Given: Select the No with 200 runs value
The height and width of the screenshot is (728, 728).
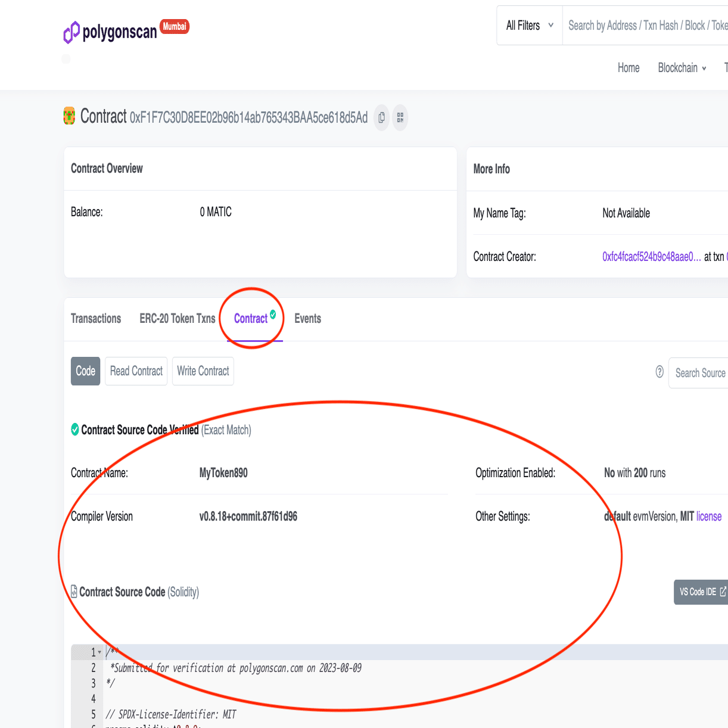Looking at the screenshot, I should point(635,473).
